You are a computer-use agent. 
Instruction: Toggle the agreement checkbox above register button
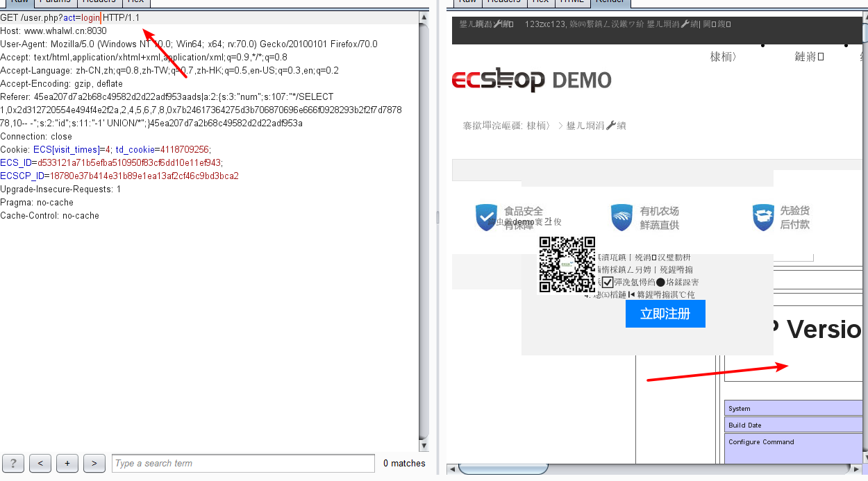[x=608, y=282]
